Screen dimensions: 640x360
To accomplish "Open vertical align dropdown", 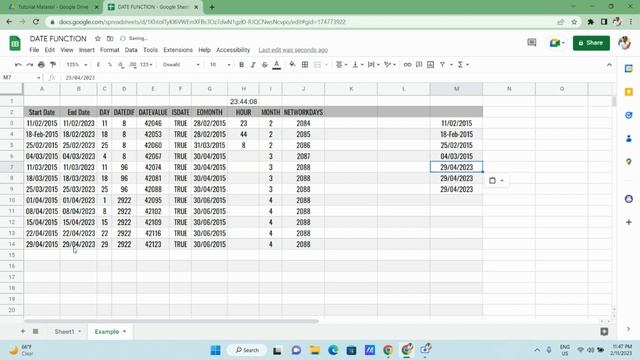I will click(x=358, y=64).
